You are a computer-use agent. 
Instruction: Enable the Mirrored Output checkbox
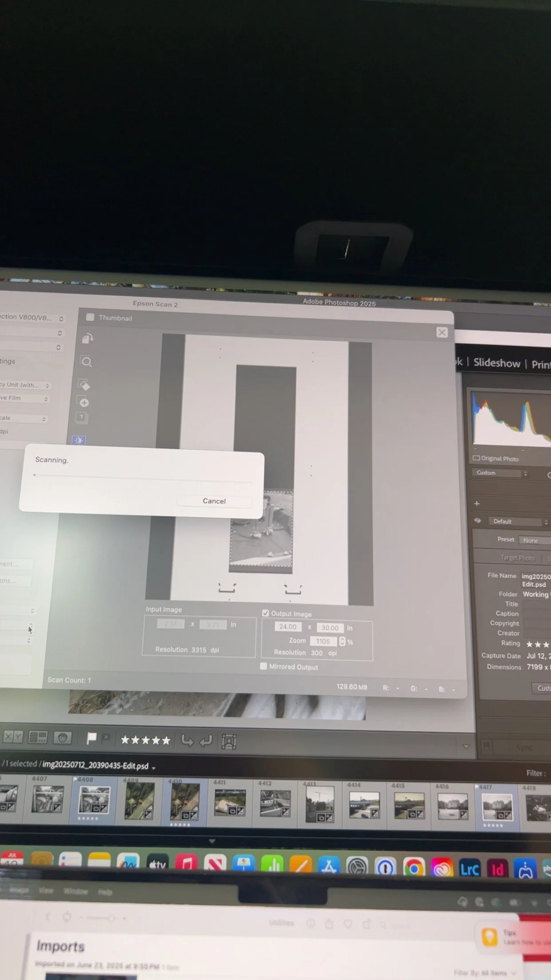click(x=263, y=666)
